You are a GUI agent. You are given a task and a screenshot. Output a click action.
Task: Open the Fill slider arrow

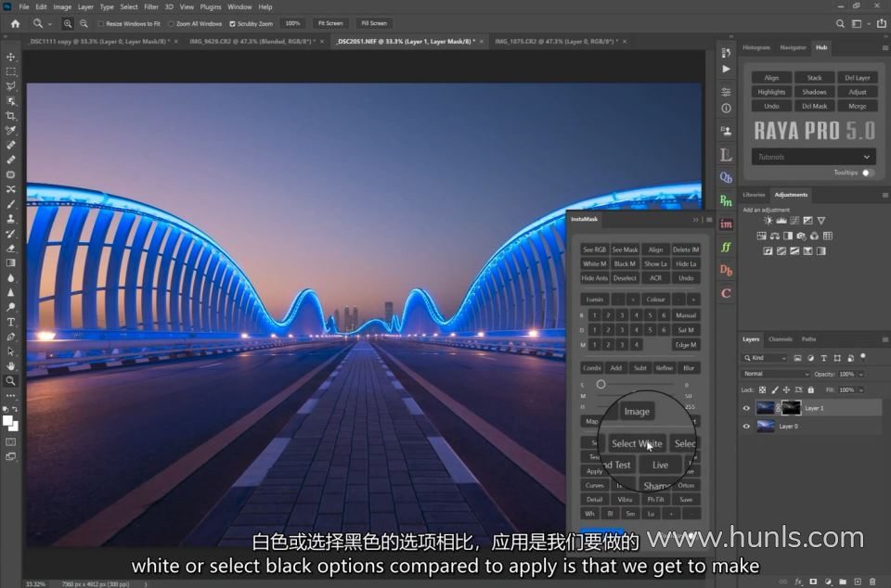(x=861, y=390)
